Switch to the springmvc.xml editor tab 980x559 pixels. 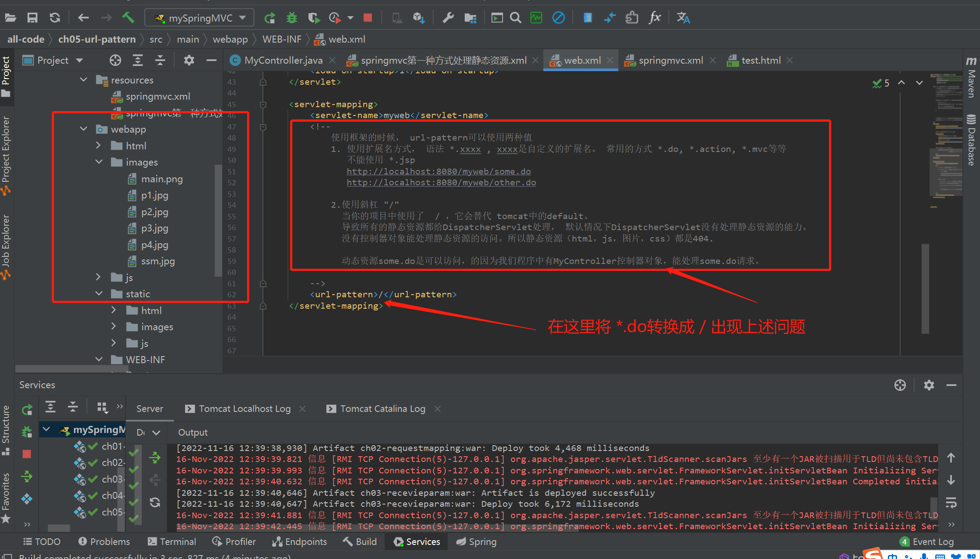[670, 60]
